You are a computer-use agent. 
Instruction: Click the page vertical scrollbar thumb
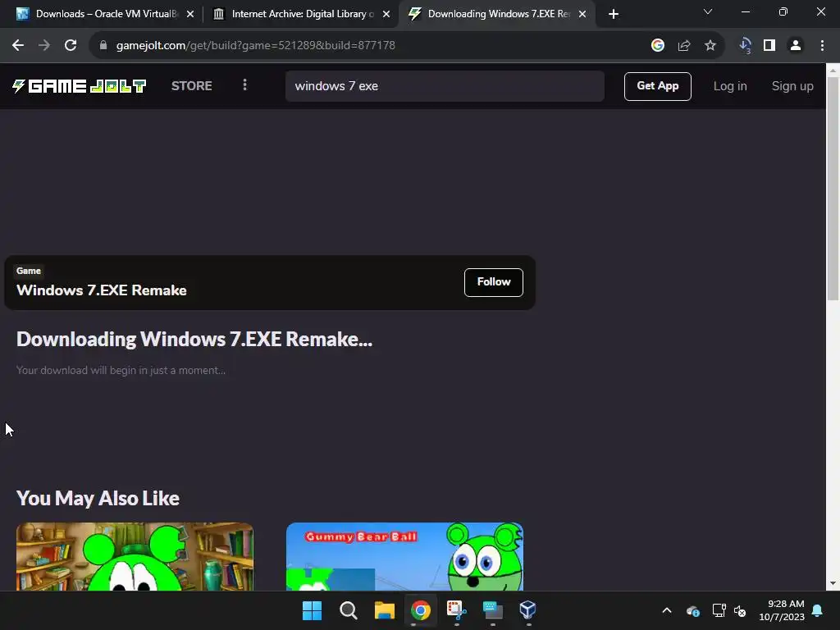(833, 188)
